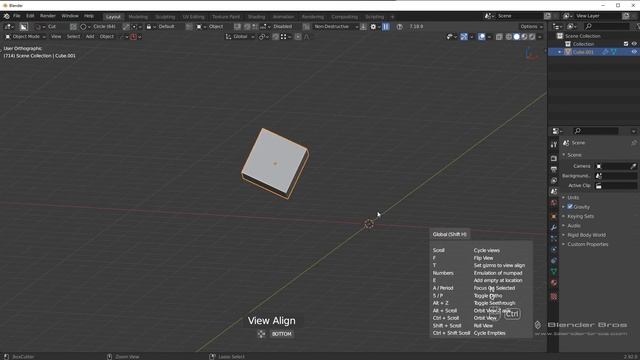The width and height of the screenshot is (640, 360).
Task: Open the Render menu
Action: pos(48,16)
